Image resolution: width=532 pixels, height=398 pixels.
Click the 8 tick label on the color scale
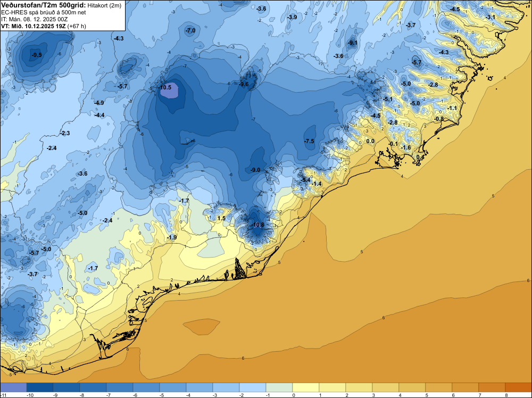pos(506,395)
